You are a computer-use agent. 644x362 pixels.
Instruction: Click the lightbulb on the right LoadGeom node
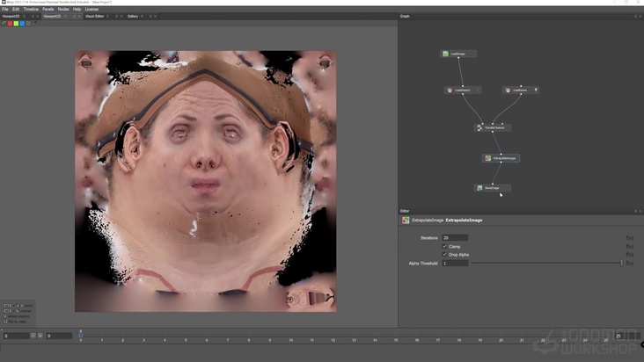click(x=536, y=90)
